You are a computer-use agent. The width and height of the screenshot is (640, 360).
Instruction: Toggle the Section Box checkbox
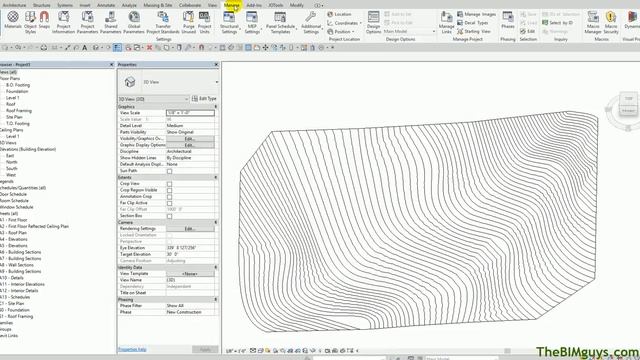[169, 216]
